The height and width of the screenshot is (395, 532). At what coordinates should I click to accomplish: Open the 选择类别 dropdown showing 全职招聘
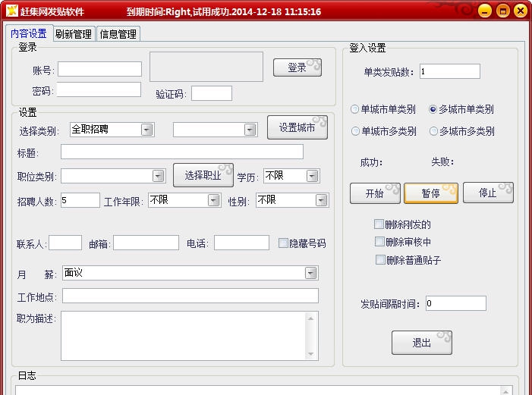pyautogui.click(x=112, y=130)
